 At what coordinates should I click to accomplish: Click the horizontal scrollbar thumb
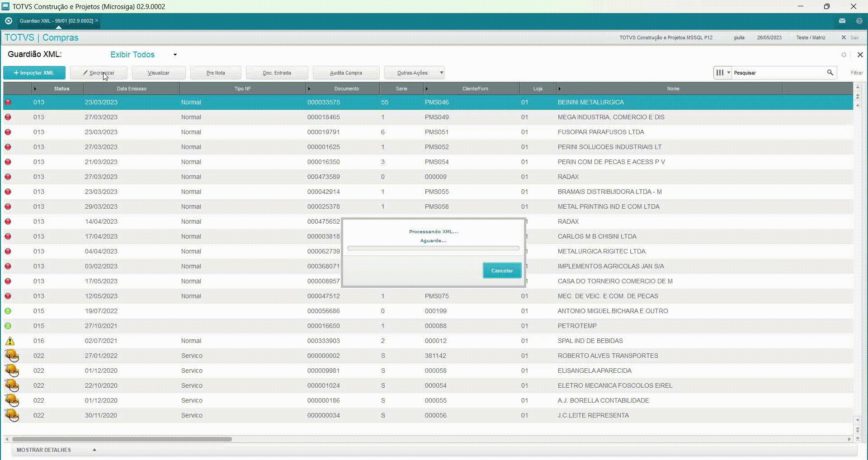pos(122,439)
